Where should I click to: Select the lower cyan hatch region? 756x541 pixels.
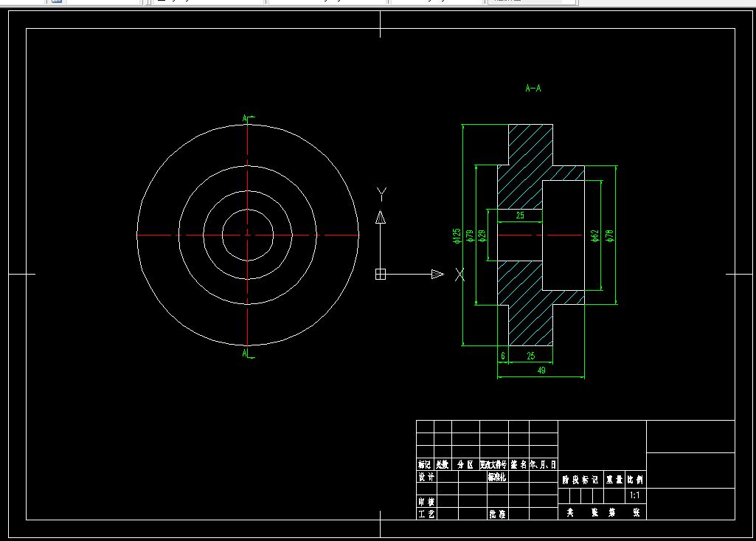526,303
